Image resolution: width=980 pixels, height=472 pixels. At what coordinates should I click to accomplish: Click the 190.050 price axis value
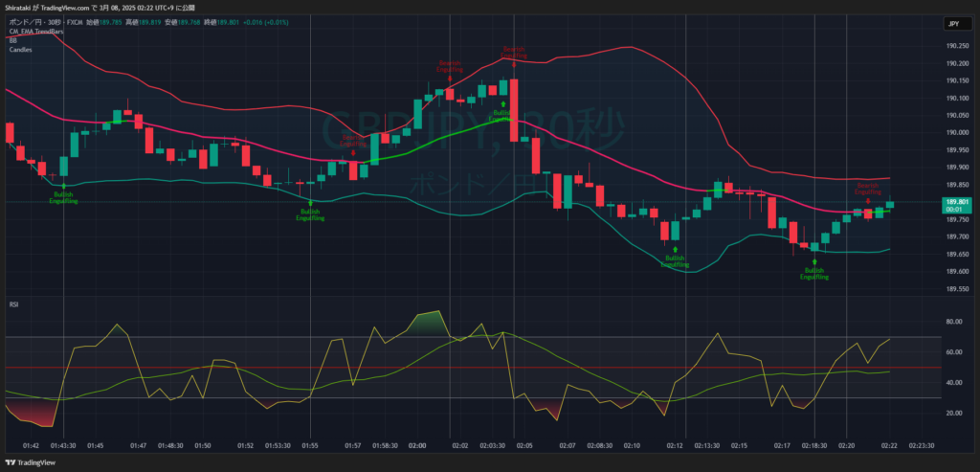(957, 116)
